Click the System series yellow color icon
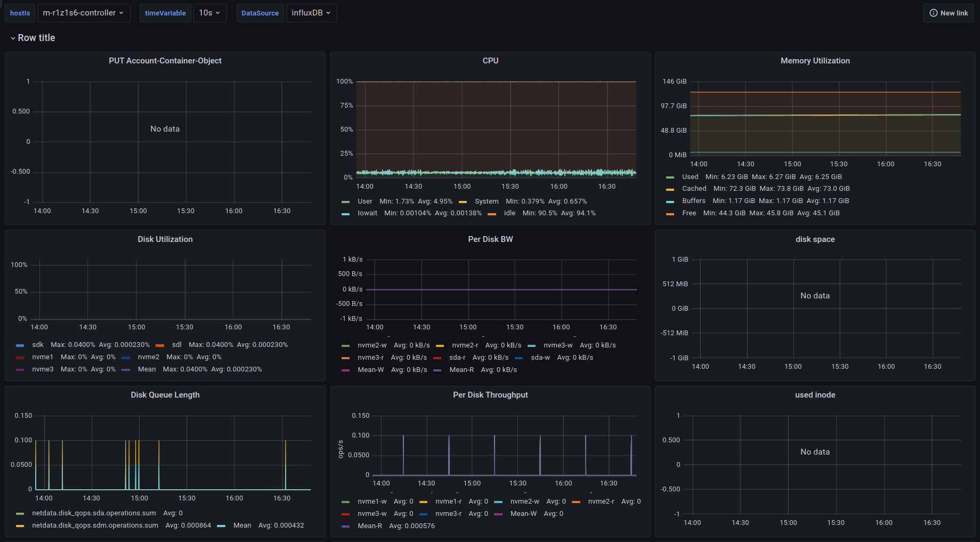The width and height of the screenshot is (980, 542). click(x=463, y=202)
